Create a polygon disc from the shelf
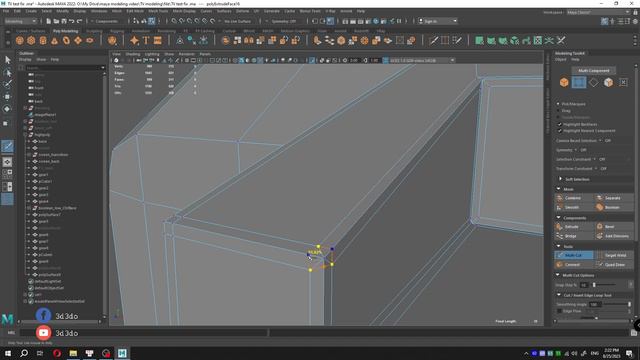The width and height of the screenshot is (640, 360). (90, 40)
